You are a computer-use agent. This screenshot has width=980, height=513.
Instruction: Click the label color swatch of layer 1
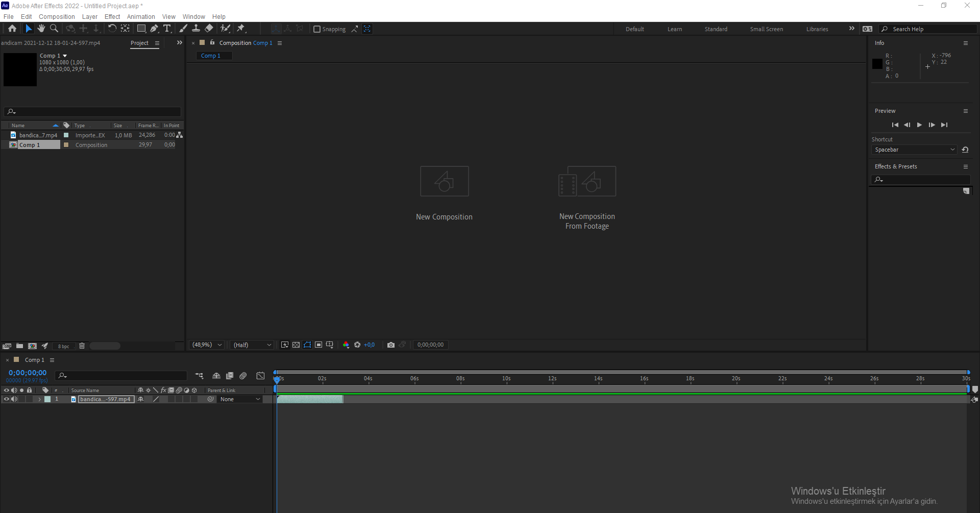tap(47, 399)
